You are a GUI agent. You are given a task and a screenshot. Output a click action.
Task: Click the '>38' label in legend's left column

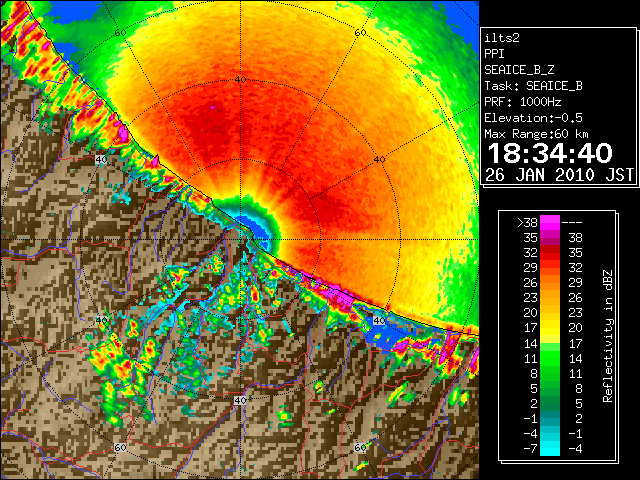527,223
